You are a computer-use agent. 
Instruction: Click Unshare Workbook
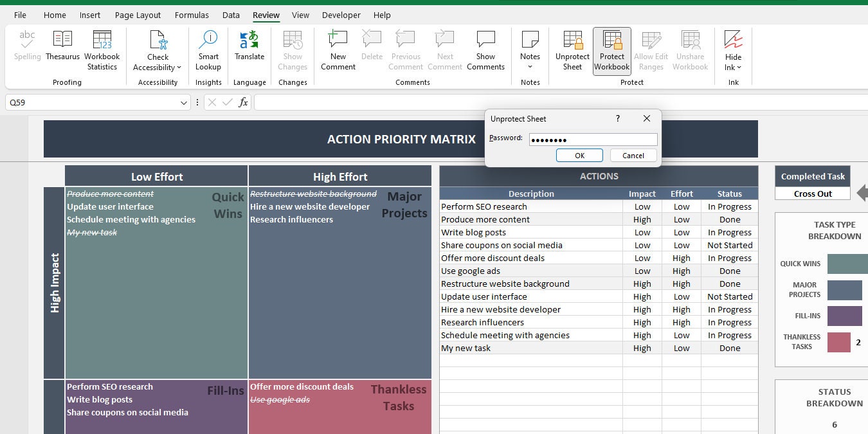click(690, 50)
